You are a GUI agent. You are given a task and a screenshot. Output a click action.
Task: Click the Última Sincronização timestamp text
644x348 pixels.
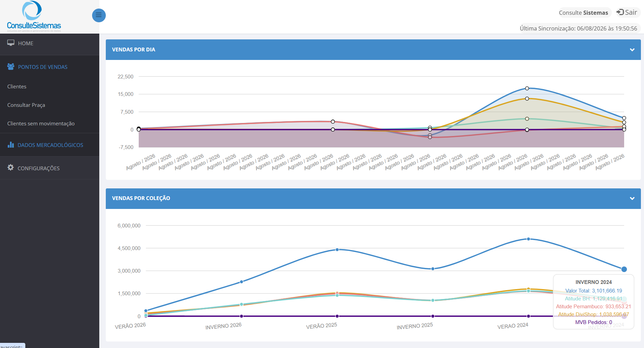tap(578, 28)
